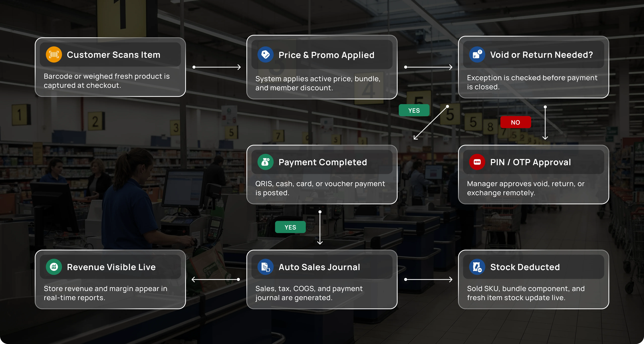The image size is (644, 344).
Task: Click the text 'Manager approves void, return, or exchange'
Action: click(x=526, y=188)
